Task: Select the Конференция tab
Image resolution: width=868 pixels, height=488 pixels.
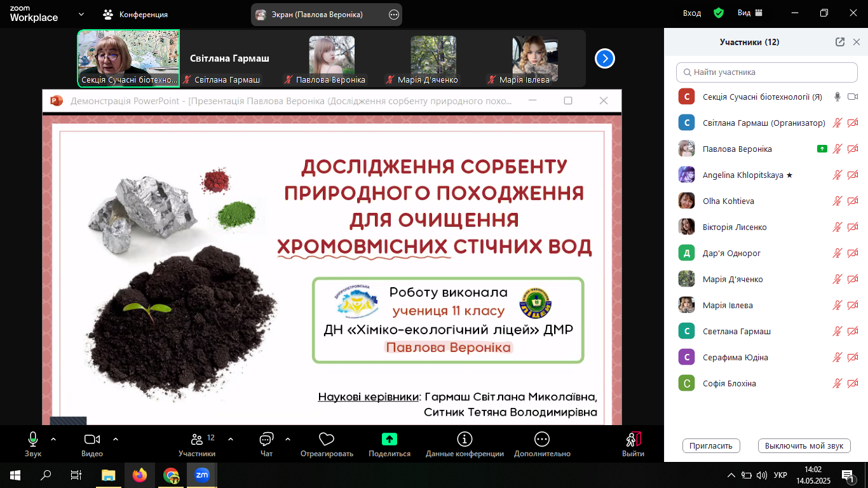Action: tap(135, 14)
